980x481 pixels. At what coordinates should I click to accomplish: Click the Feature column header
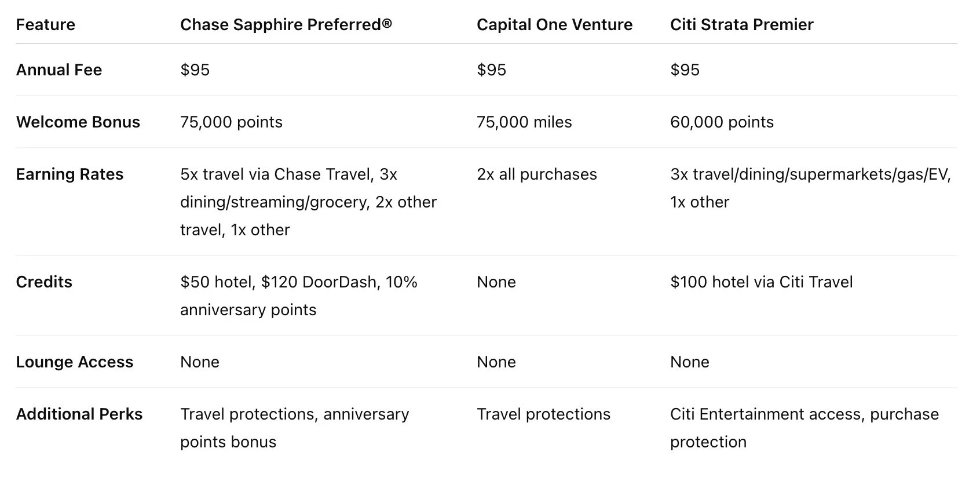click(x=45, y=24)
